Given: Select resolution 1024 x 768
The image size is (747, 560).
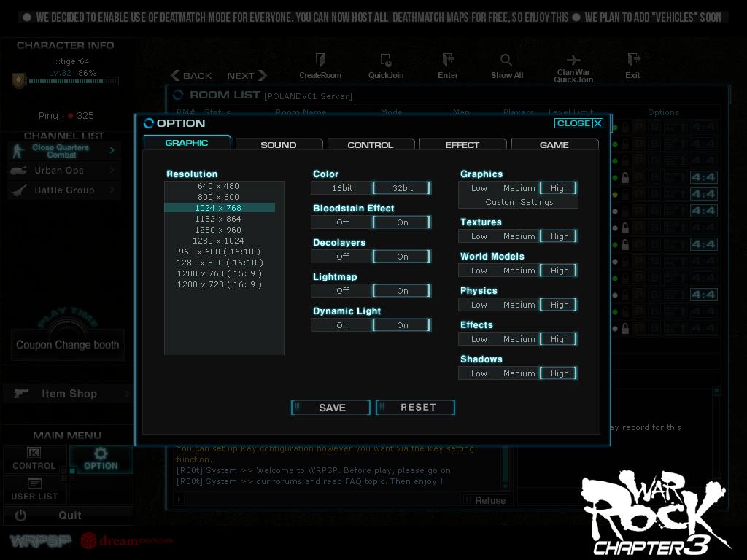Looking at the screenshot, I should pyautogui.click(x=219, y=208).
